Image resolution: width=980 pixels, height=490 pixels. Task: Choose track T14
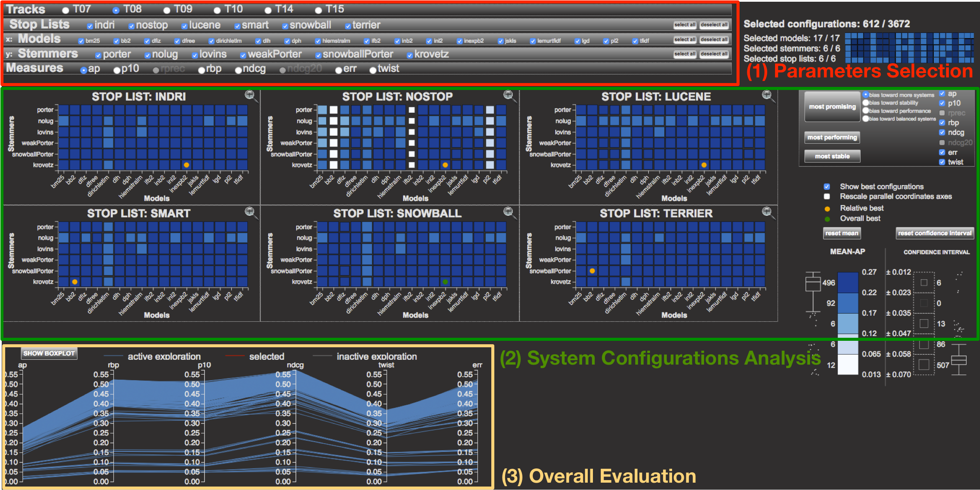pos(268,10)
